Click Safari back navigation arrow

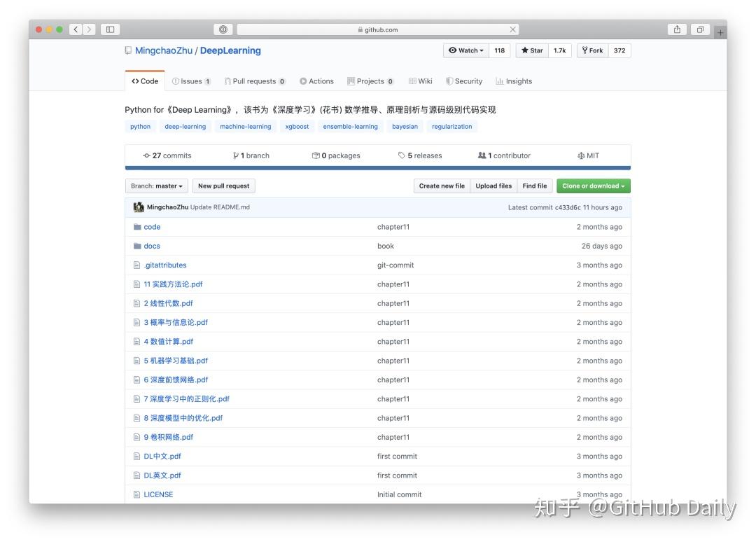tap(76, 29)
